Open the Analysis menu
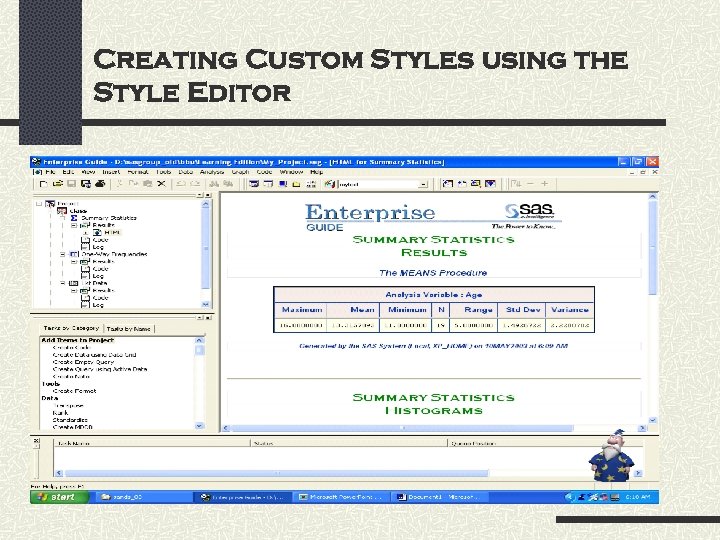This screenshot has height=540, width=720. pos(212,172)
